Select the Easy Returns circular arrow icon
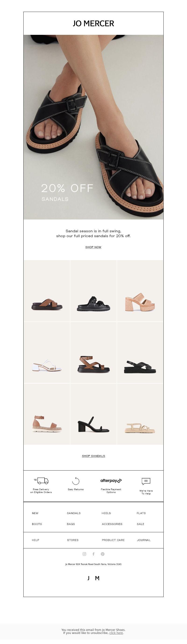This screenshot has height=644, width=187. [76, 481]
